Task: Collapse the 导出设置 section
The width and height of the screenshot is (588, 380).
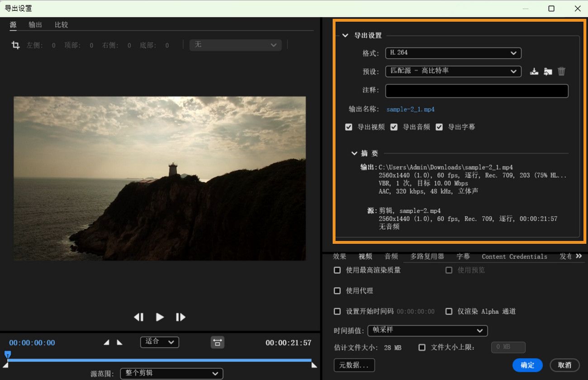Action: click(346, 35)
